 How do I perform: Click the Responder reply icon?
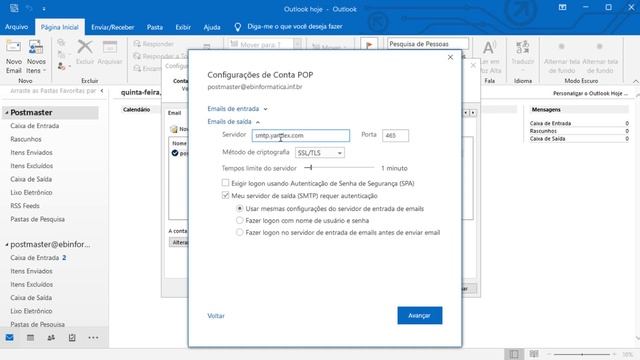138,44
